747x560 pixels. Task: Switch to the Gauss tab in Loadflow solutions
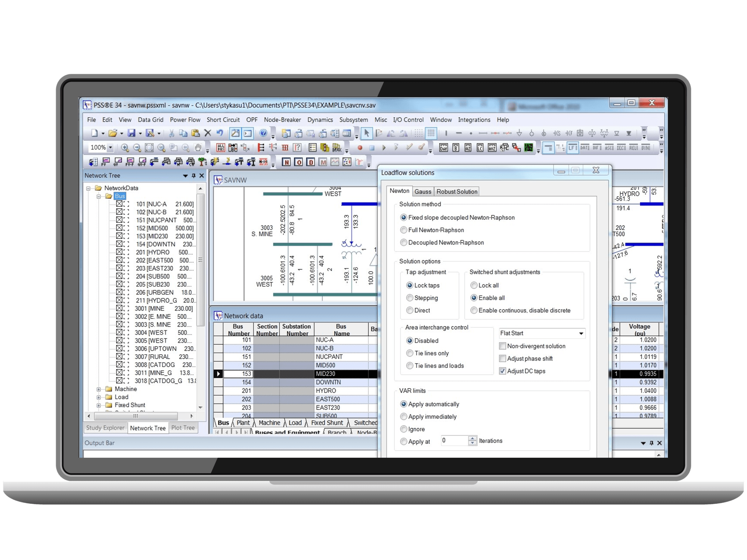pyautogui.click(x=423, y=191)
